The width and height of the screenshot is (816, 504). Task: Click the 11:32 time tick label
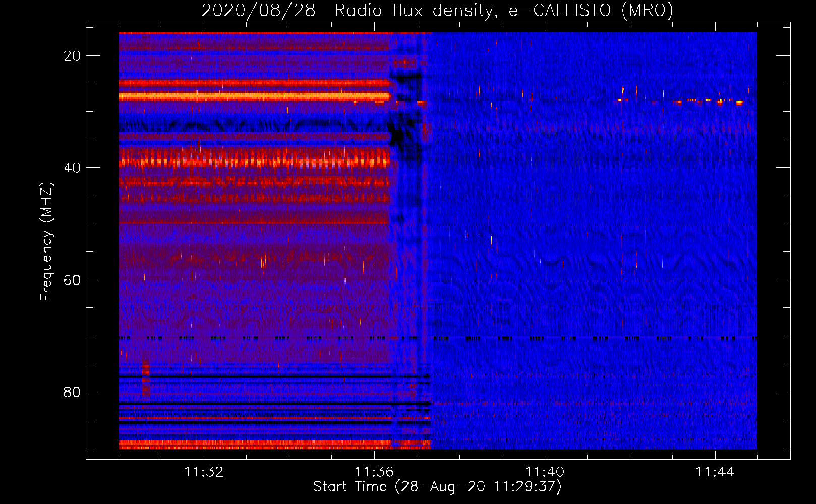pos(204,472)
